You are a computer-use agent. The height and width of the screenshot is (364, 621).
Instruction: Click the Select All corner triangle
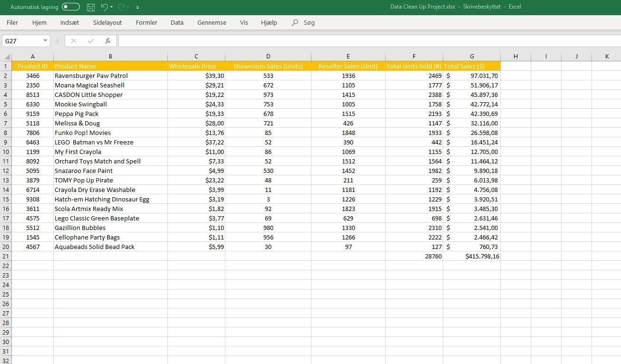point(6,57)
